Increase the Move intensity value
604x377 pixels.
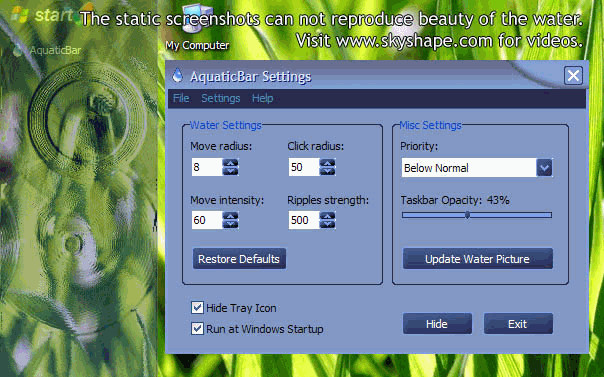(x=230, y=216)
